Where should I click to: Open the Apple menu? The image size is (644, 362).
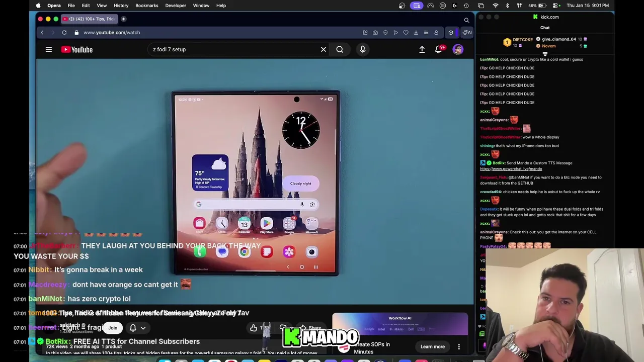coord(38,6)
